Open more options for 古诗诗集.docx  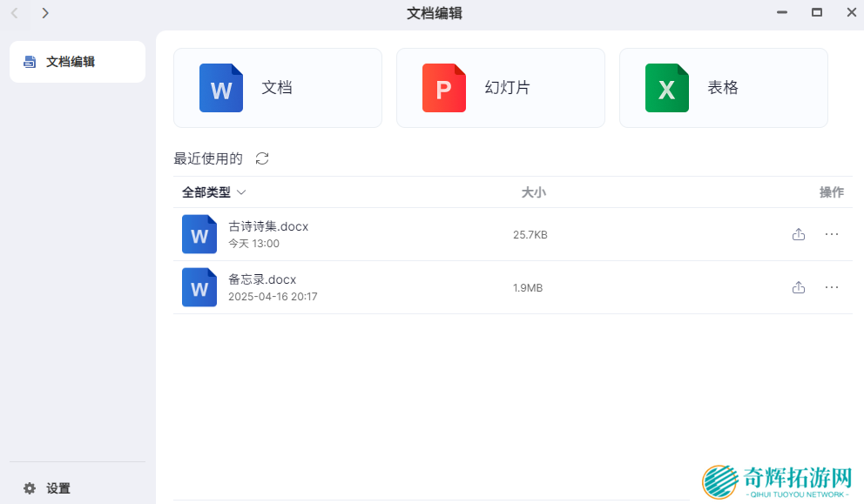pos(832,234)
